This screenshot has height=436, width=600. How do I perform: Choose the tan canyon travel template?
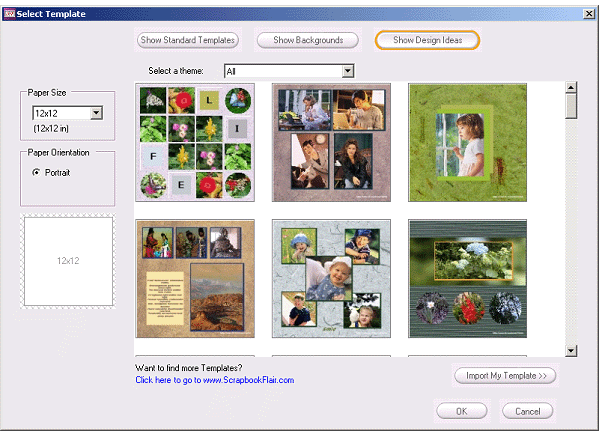coord(195,279)
